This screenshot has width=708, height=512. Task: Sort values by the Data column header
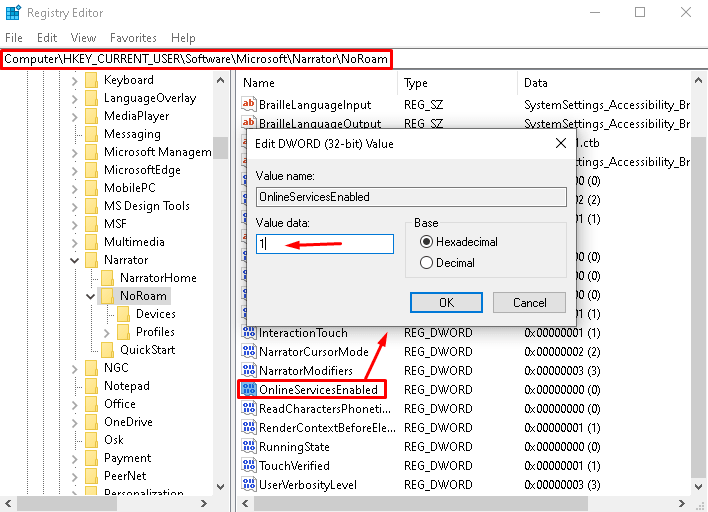click(604, 83)
